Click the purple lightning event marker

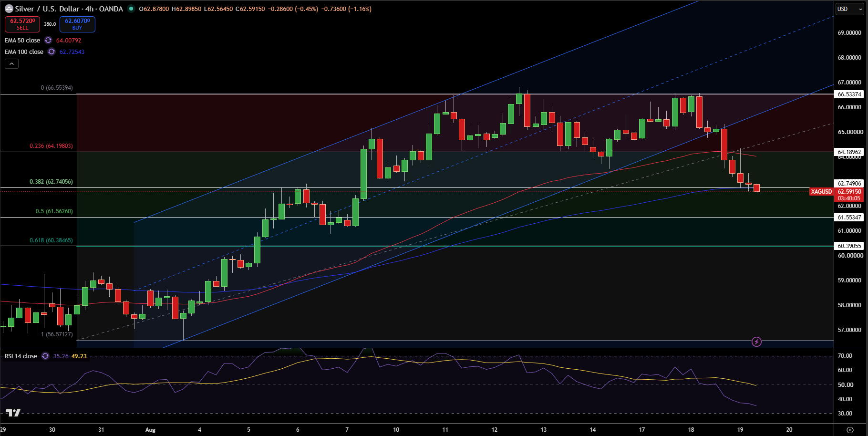click(x=756, y=342)
